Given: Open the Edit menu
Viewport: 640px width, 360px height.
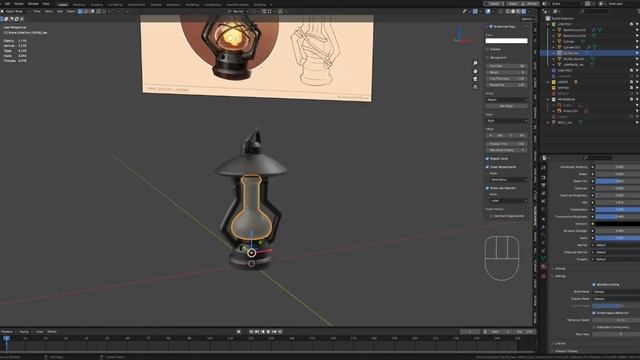Looking at the screenshot, I should tap(7, 4).
